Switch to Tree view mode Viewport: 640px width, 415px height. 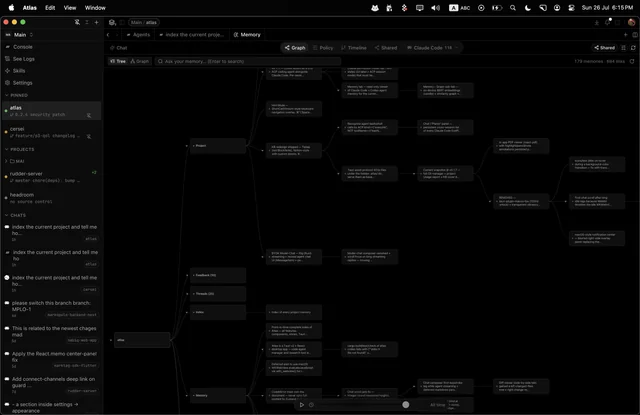(118, 61)
